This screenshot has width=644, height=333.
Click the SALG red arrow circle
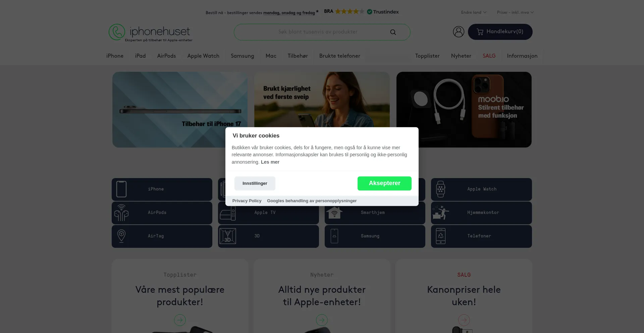(464, 320)
